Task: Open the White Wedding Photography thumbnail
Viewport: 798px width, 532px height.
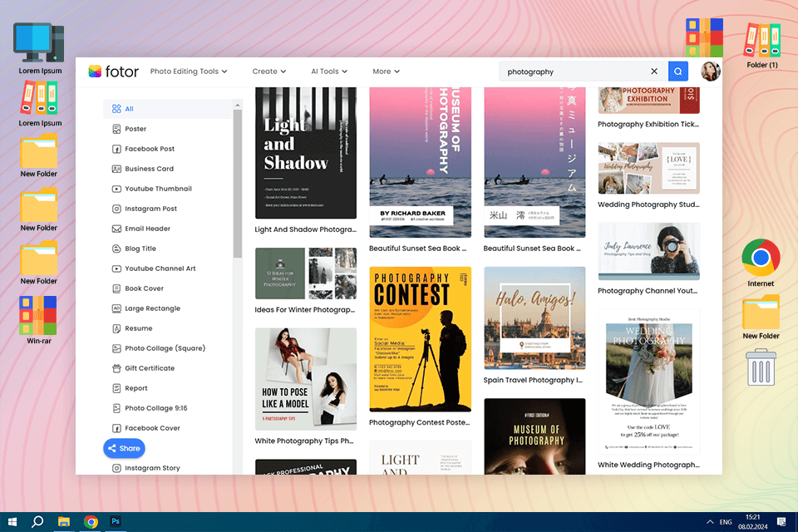Action: (649, 382)
